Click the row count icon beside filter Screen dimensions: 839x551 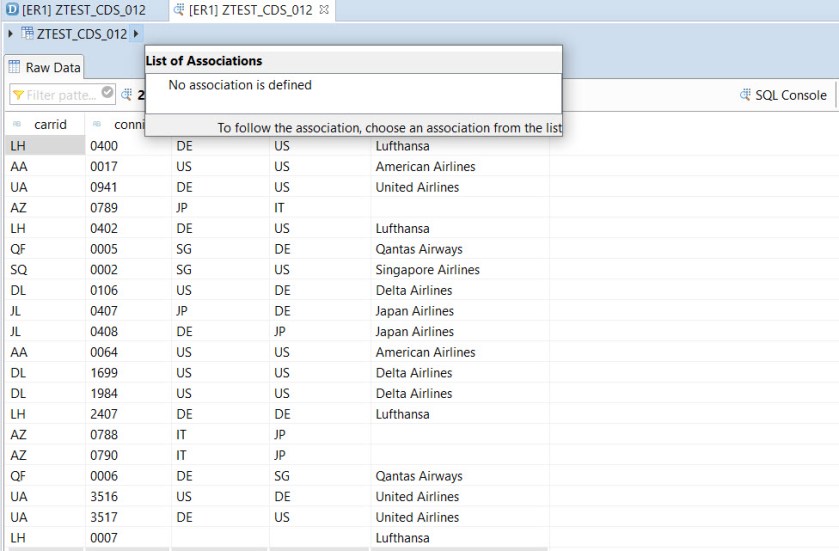(x=127, y=95)
